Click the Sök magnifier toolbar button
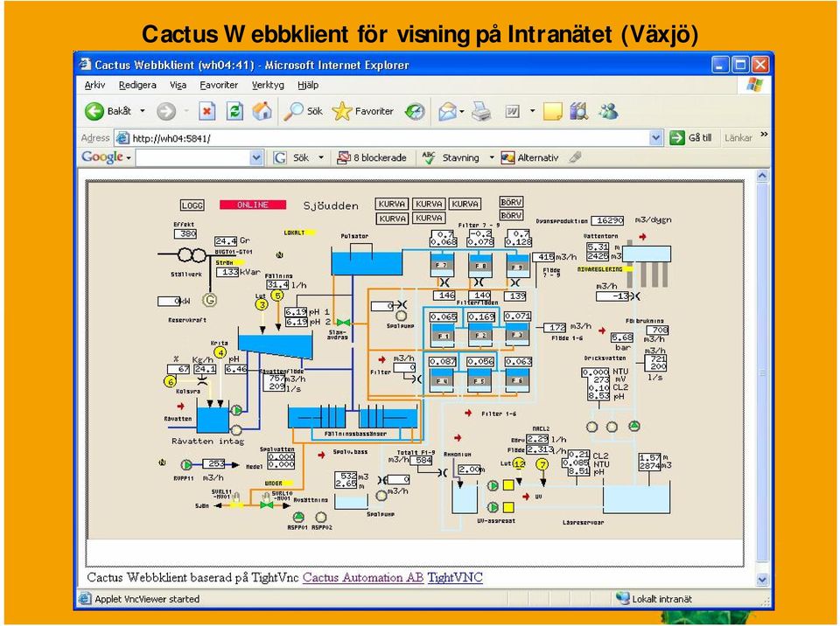Screen dimensions: 840x626 click(304, 111)
